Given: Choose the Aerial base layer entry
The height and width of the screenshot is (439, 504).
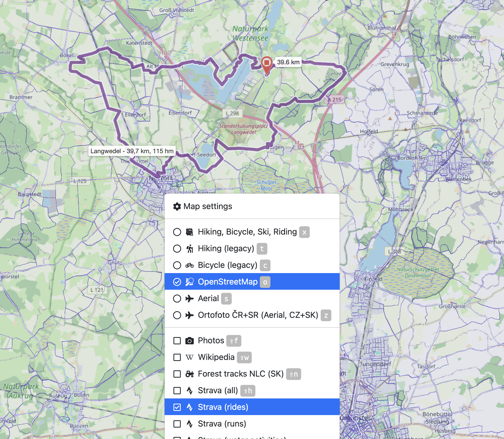Looking at the screenshot, I should pyautogui.click(x=252, y=298).
